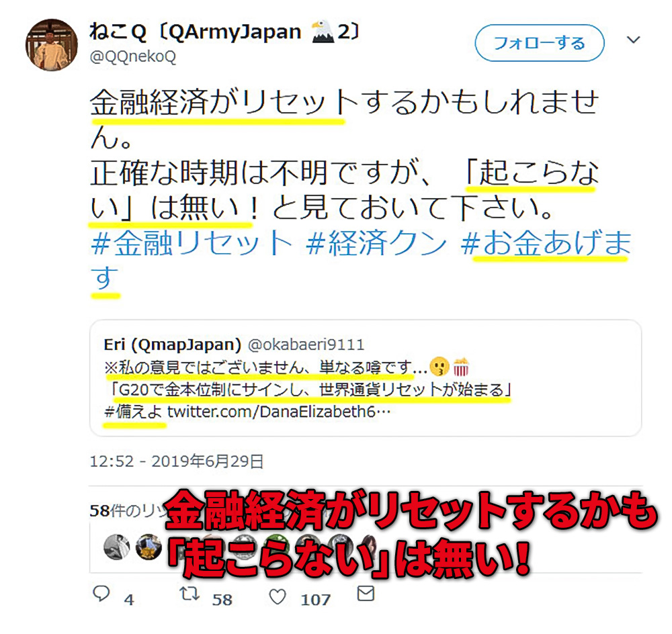Click the second retweeter avatar

click(x=149, y=547)
